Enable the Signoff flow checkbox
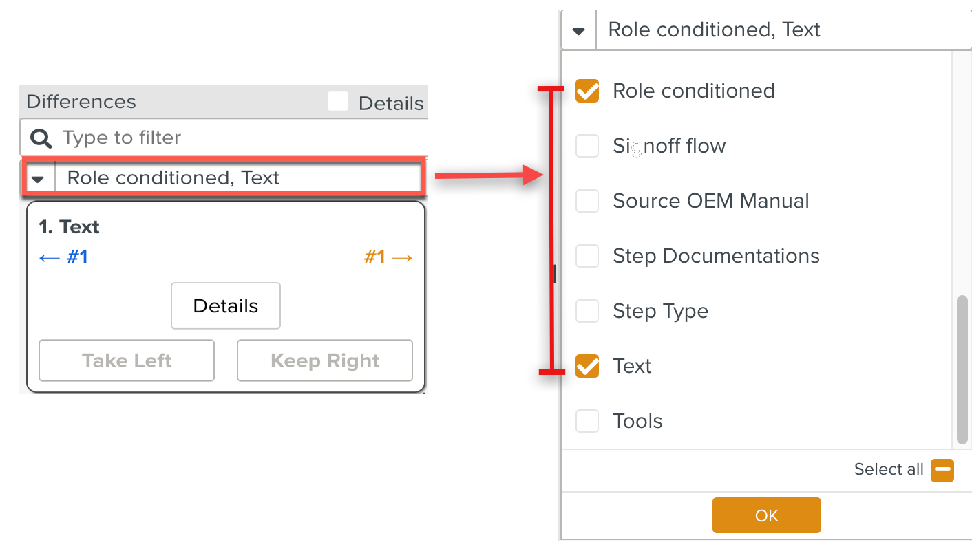This screenshot has height=560, width=972. click(x=587, y=146)
